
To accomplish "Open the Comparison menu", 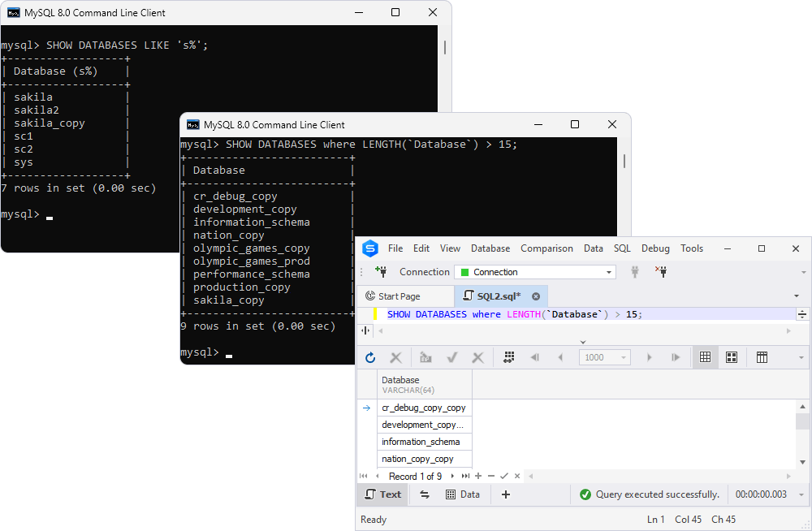I will [546, 248].
